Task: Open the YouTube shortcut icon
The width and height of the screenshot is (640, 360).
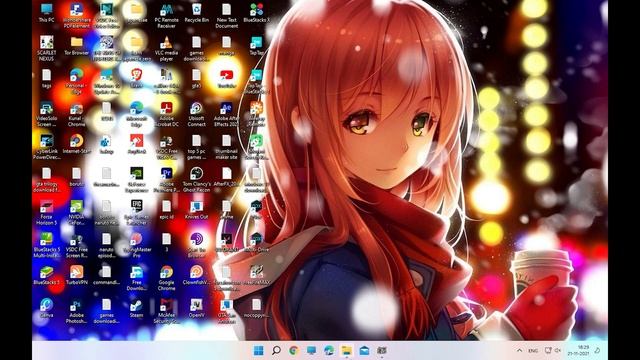Action: [227, 78]
